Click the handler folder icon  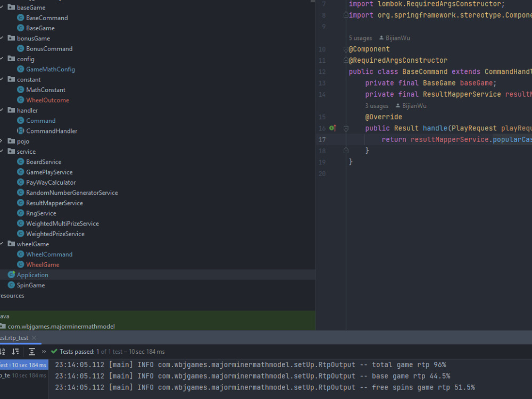point(11,110)
